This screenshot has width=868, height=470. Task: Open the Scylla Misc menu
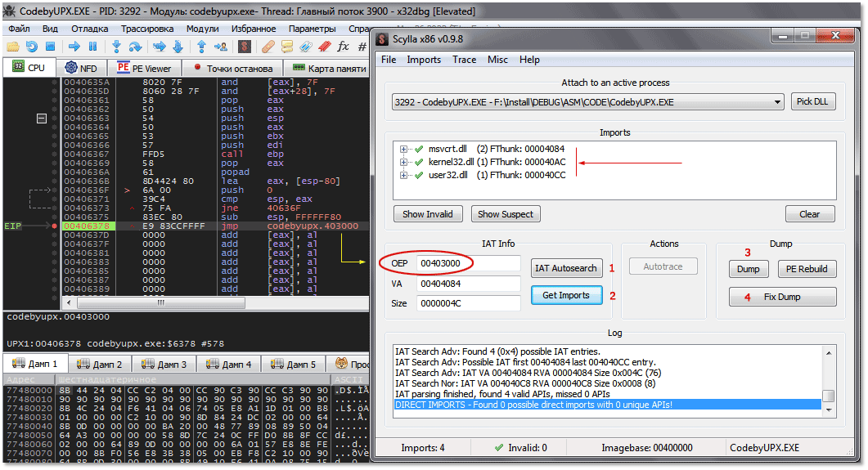497,60
